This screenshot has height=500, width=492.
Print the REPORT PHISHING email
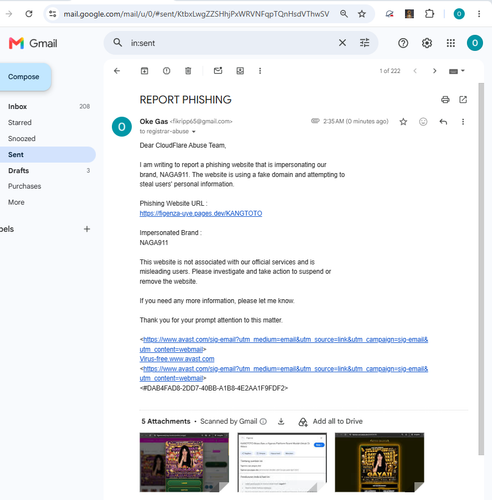pos(445,99)
